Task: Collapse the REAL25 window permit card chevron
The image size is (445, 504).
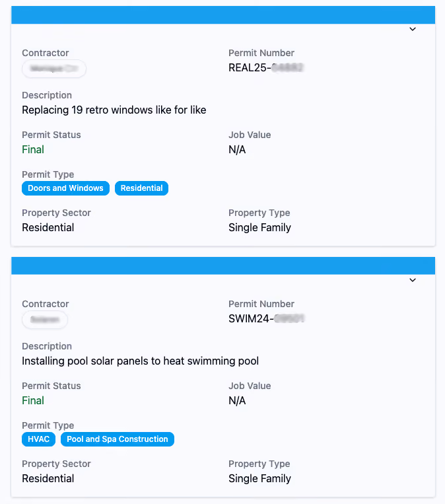Action: pos(413,29)
